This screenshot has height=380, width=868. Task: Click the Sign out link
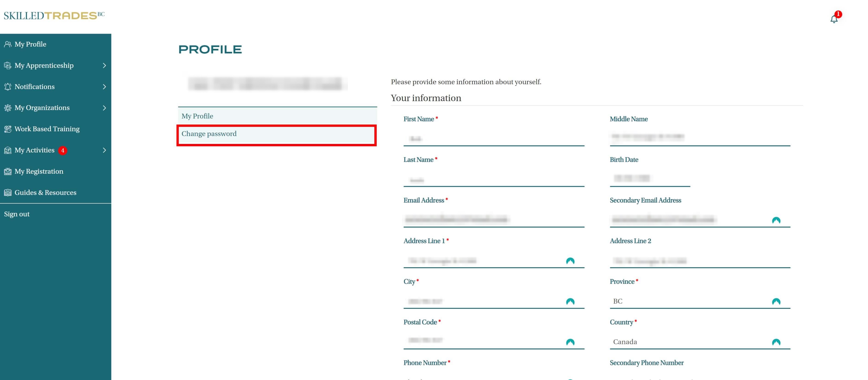pos(17,214)
